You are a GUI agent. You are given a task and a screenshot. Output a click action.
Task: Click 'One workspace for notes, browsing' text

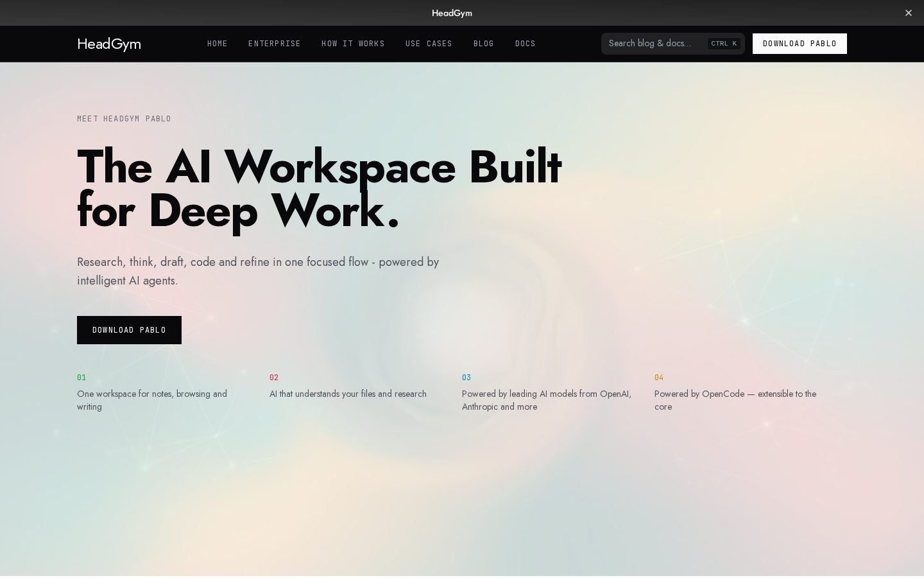152,400
